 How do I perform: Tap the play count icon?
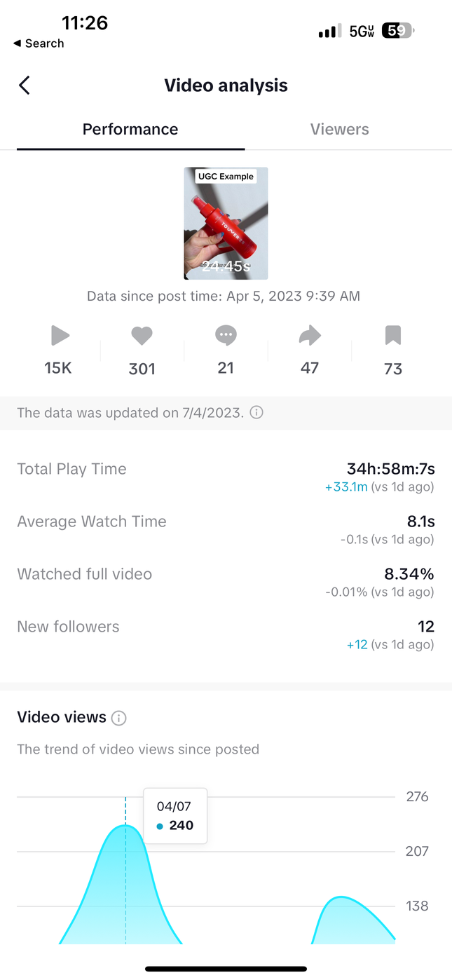coord(60,336)
